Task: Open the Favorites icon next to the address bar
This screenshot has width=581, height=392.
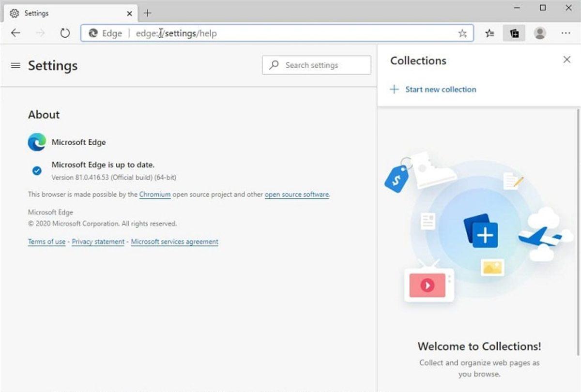Action: [x=489, y=33]
